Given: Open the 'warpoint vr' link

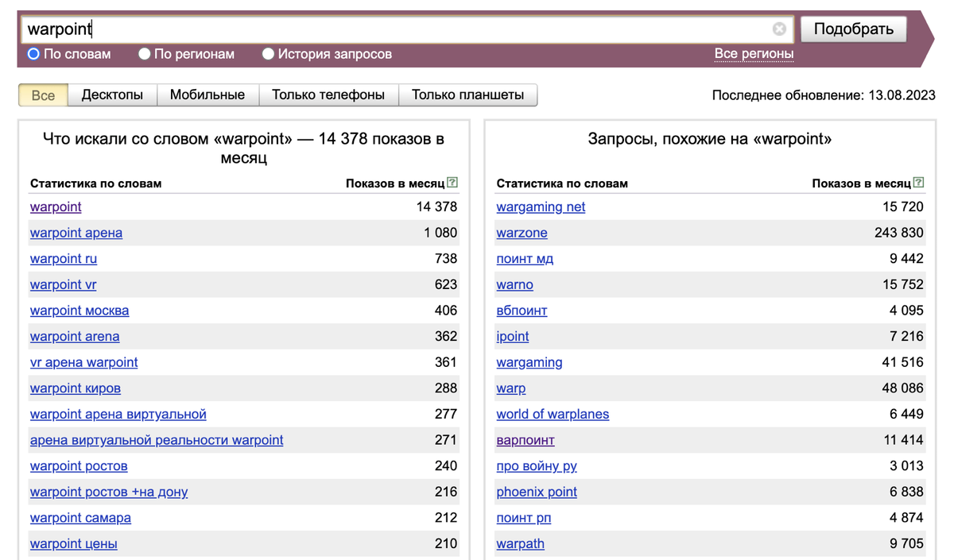Looking at the screenshot, I should (63, 284).
